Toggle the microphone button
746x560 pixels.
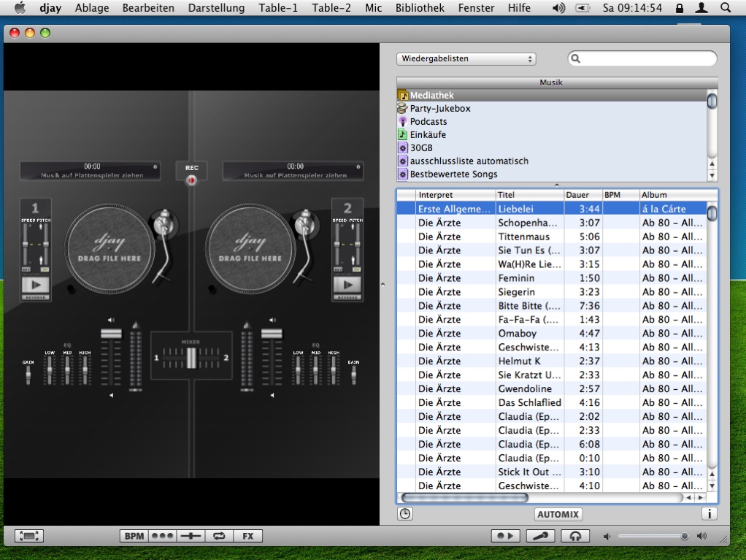point(540,536)
